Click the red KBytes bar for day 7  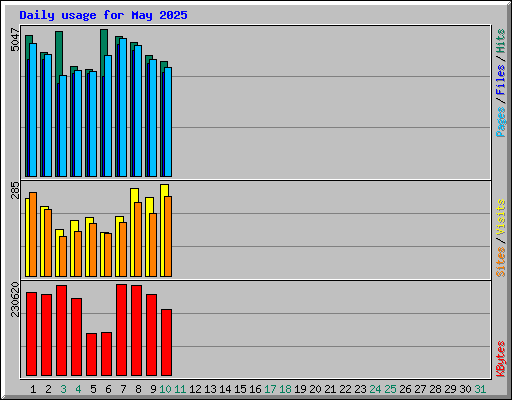122,330
